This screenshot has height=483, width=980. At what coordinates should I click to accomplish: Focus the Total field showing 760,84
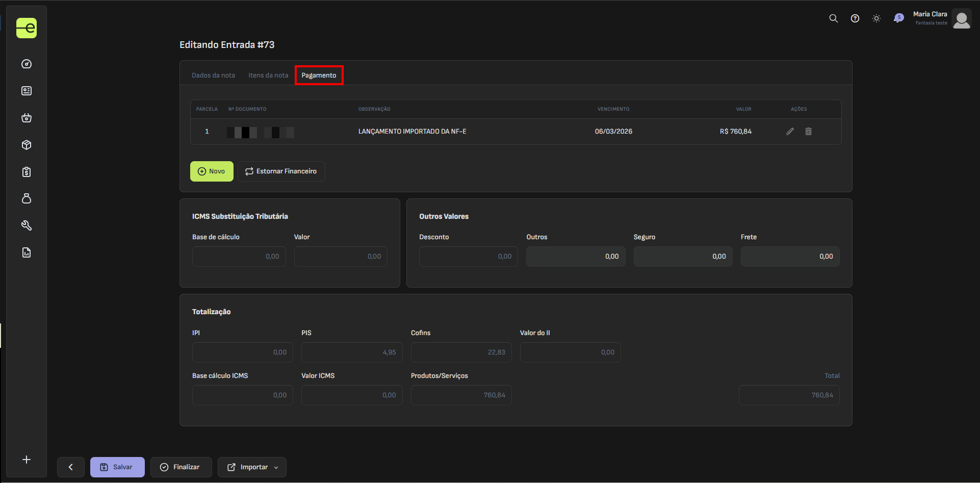[789, 395]
